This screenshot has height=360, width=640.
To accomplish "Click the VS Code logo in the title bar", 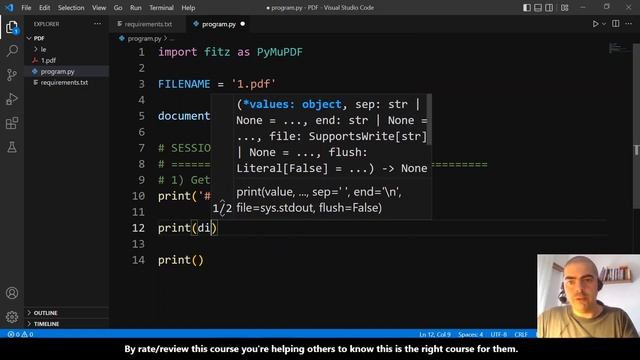I will click(9, 8).
